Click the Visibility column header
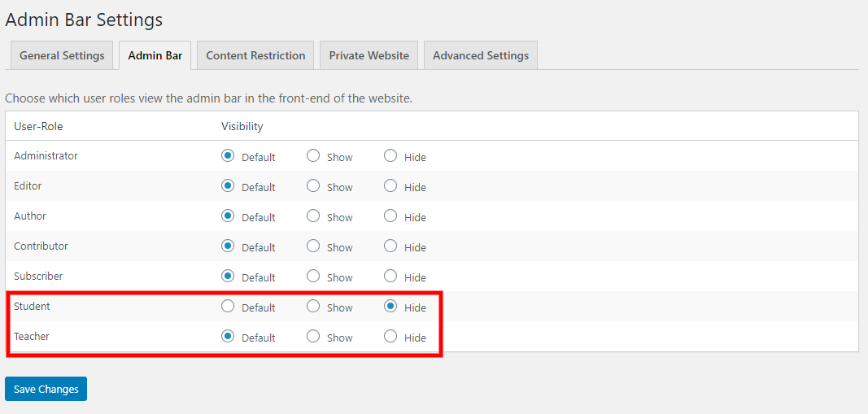 (x=242, y=126)
